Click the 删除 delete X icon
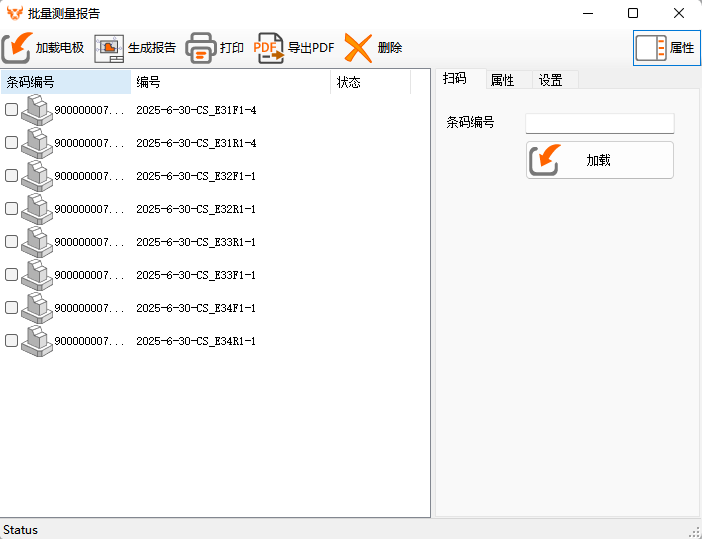 point(358,48)
